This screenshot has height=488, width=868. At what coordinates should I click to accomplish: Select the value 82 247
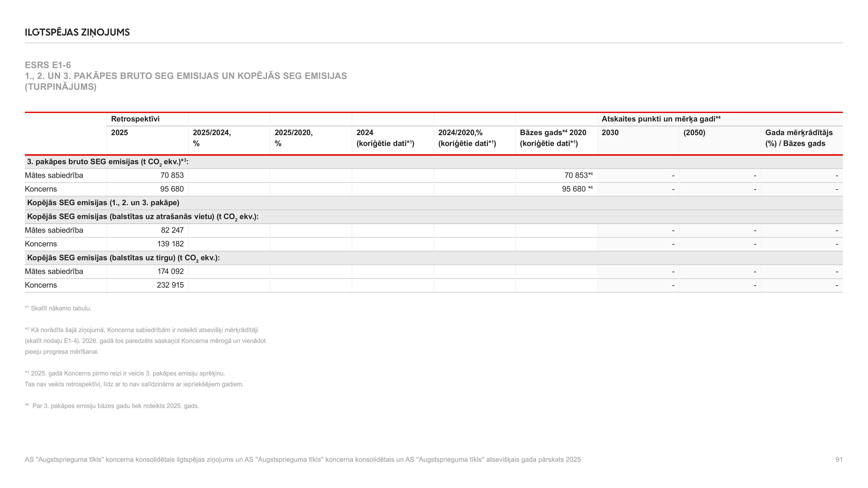tap(172, 230)
